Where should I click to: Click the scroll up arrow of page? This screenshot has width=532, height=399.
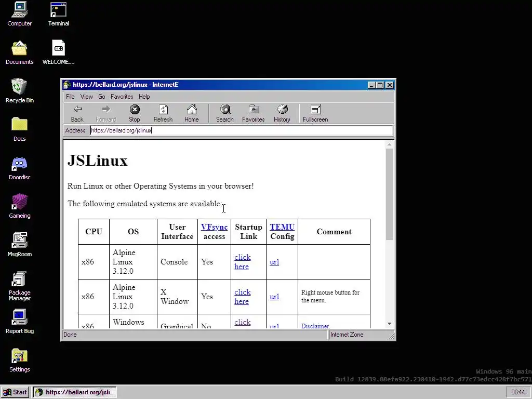[389, 144]
